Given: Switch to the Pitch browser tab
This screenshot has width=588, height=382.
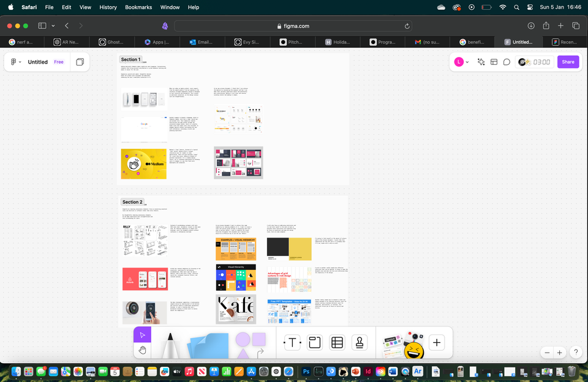Looking at the screenshot, I should (x=291, y=42).
